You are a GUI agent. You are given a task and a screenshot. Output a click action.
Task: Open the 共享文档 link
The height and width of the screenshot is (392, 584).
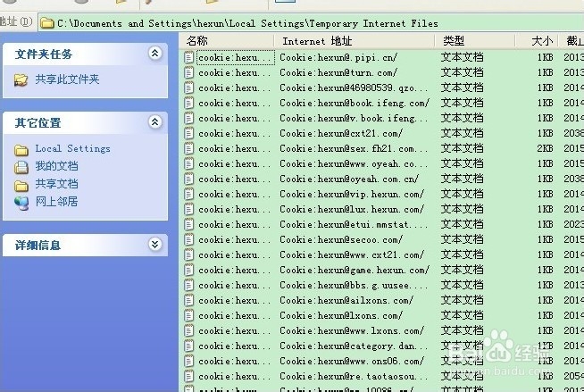(x=56, y=184)
